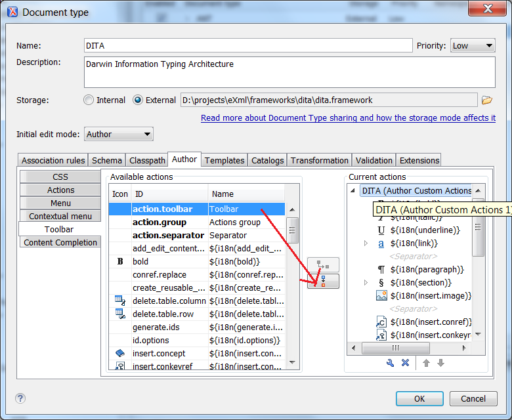Click the storage path input field
The width and height of the screenshot is (512, 420).
[329, 100]
